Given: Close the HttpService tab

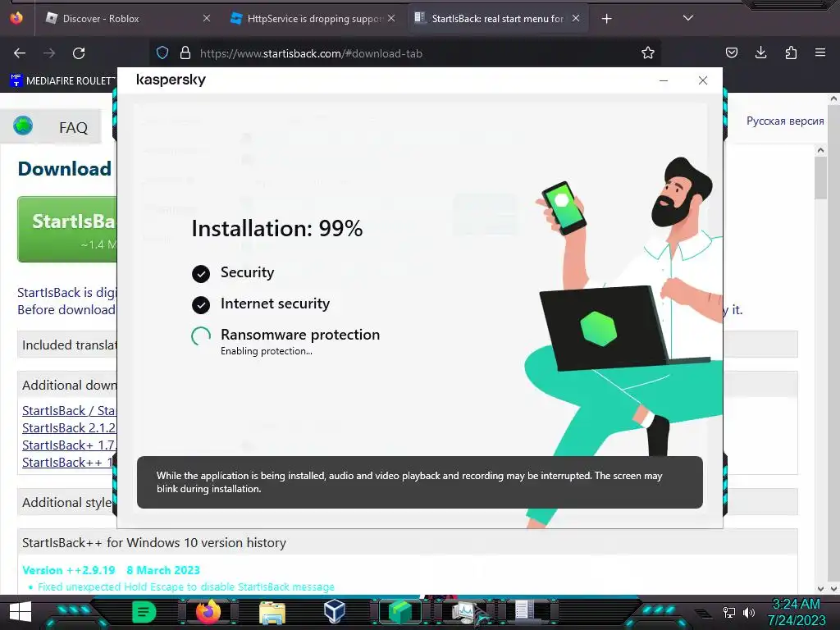Looking at the screenshot, I should point(391,18).
